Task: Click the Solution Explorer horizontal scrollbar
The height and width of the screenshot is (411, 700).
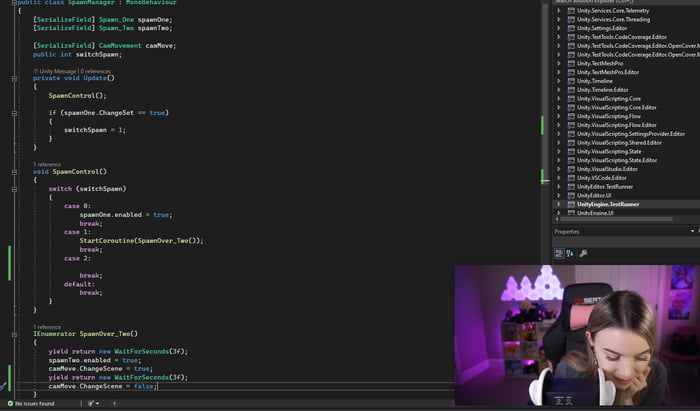Action: (x=620, y=220)
